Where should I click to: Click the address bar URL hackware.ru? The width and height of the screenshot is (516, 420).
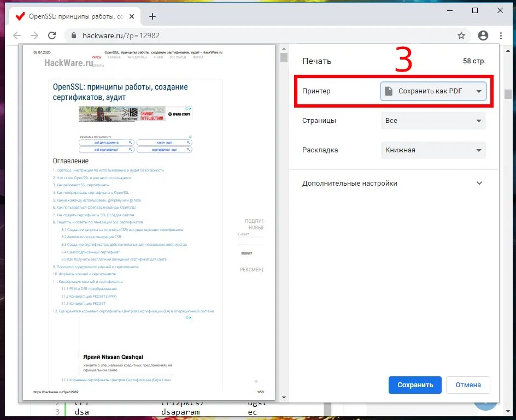click(121, 36)
